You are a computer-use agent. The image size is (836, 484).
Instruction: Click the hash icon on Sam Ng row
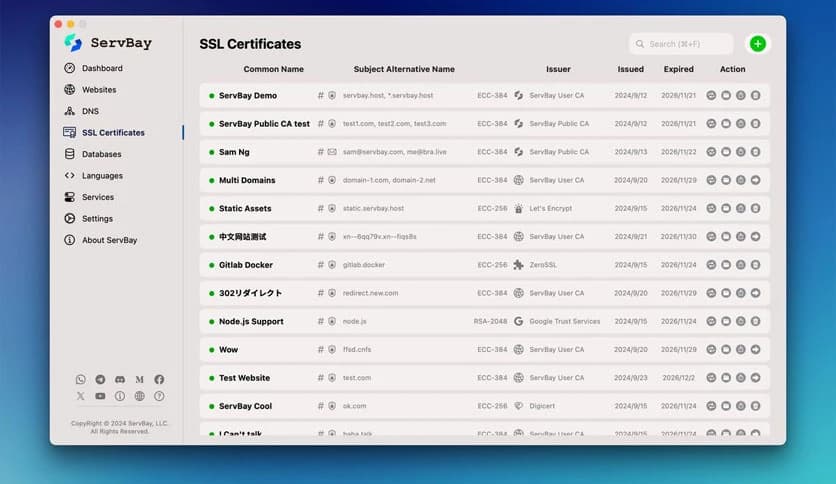321,152
